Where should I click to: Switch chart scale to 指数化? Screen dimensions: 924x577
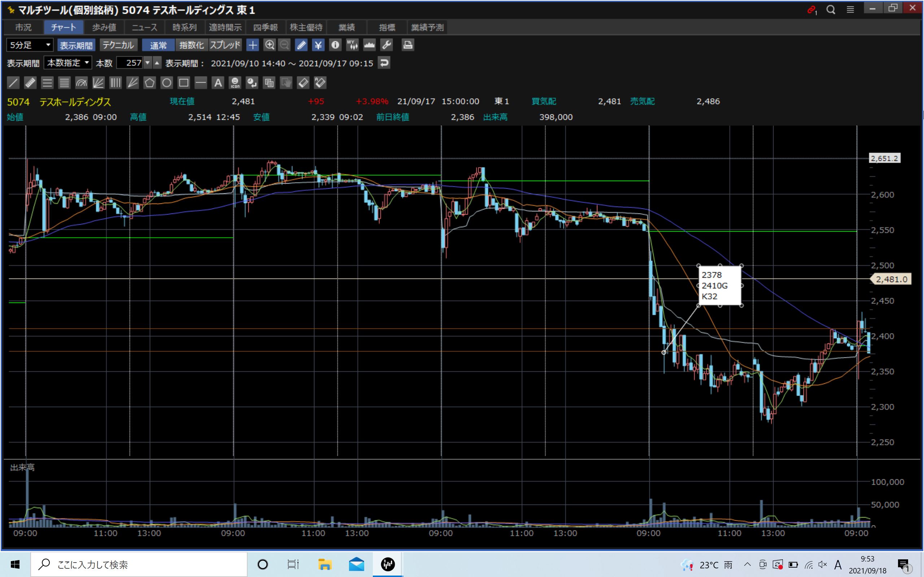tap(191, 45)
